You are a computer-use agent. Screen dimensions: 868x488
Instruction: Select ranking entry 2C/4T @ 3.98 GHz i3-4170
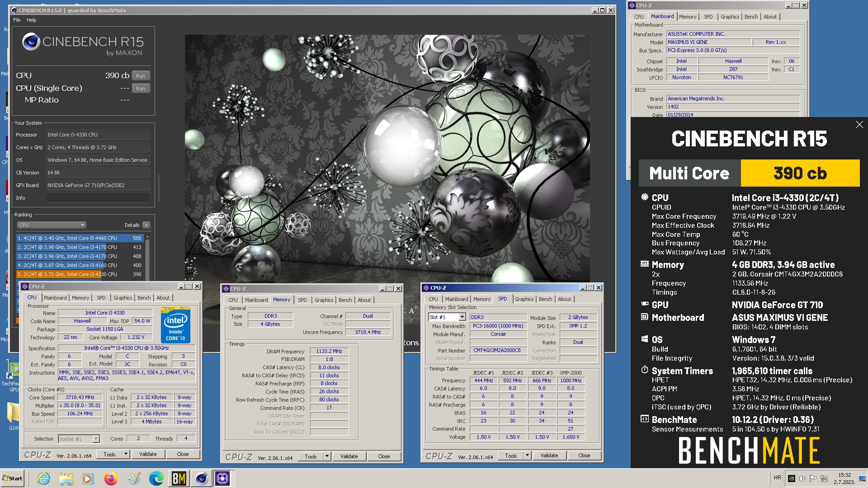80,247
